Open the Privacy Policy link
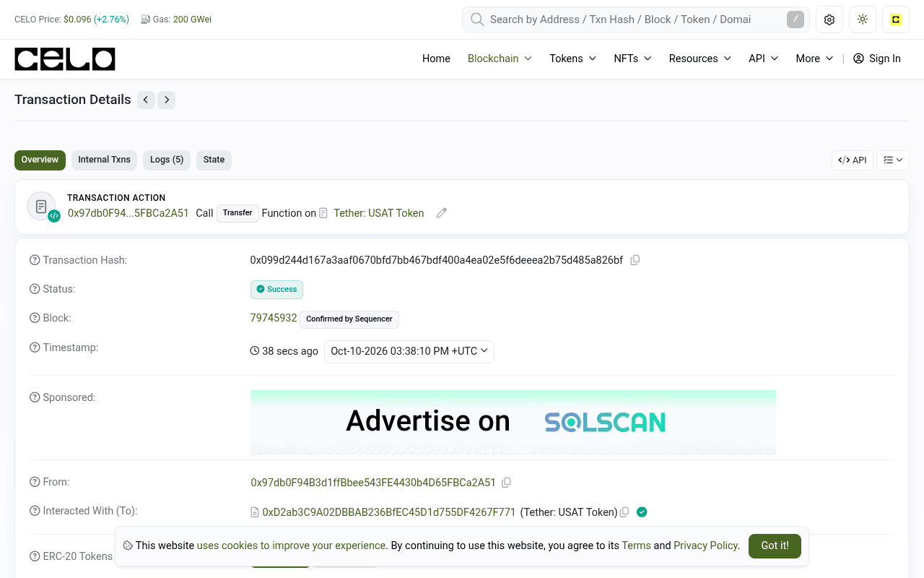924x578 pixels. [x=706, y=545]
